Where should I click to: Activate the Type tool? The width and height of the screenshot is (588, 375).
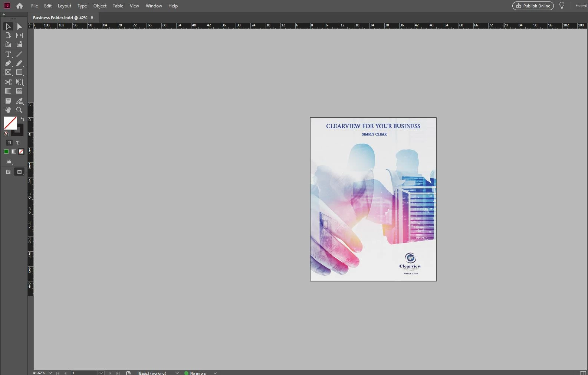(8, 54)
